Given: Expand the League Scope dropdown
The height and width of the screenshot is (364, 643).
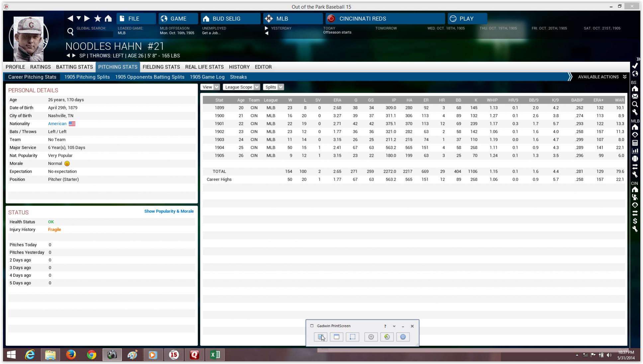Looking at the screenshot, I should [x=241, y=87].
